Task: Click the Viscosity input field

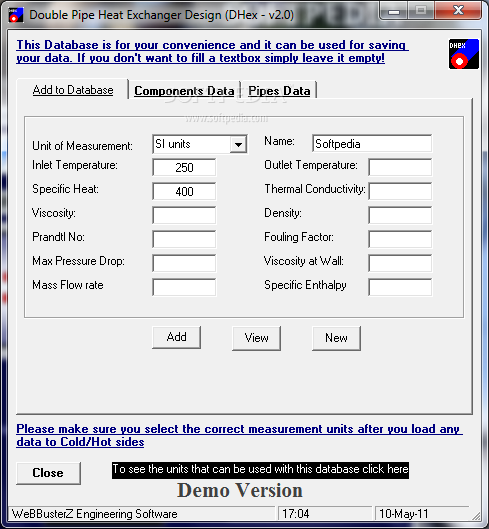Action: point(184,215)
